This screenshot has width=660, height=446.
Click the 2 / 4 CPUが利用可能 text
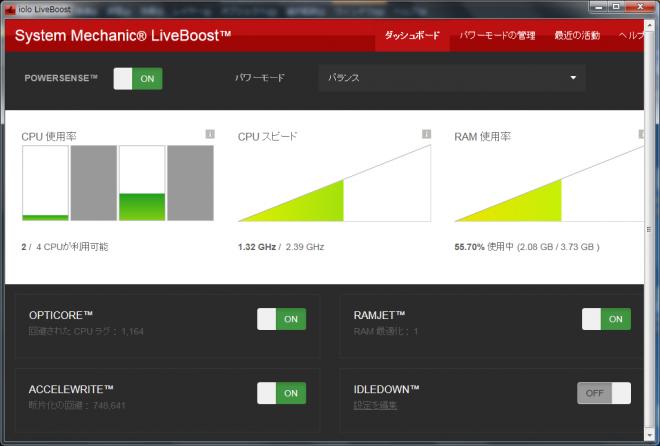pos(65,247)
